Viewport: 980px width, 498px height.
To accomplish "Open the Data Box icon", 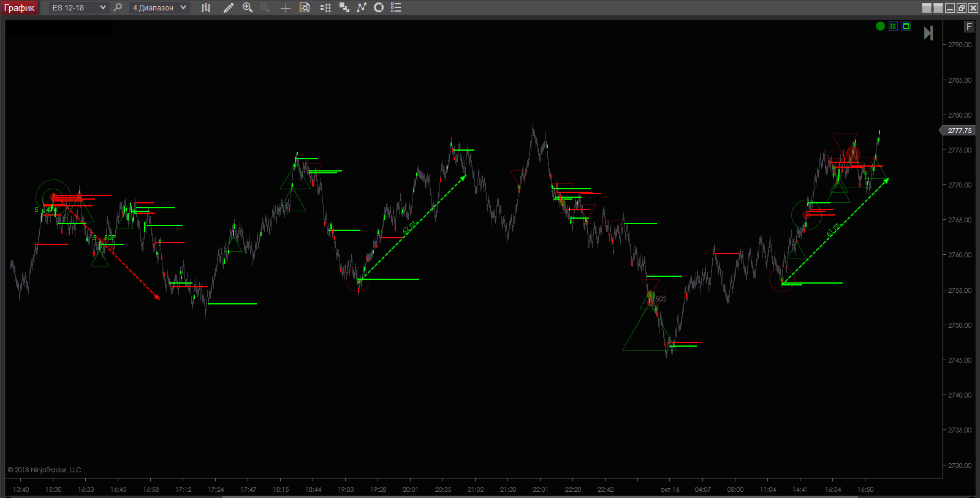I will [x=305, y=7].
